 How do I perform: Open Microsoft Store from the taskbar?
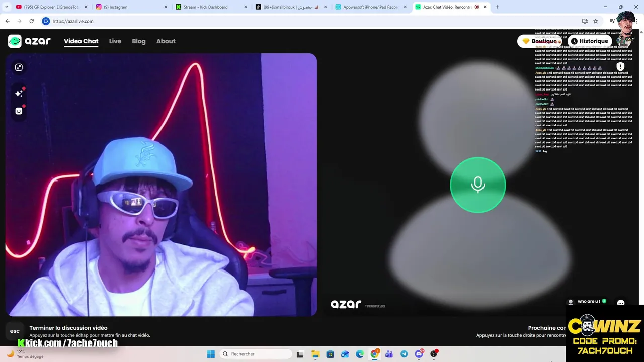point(330,354)
